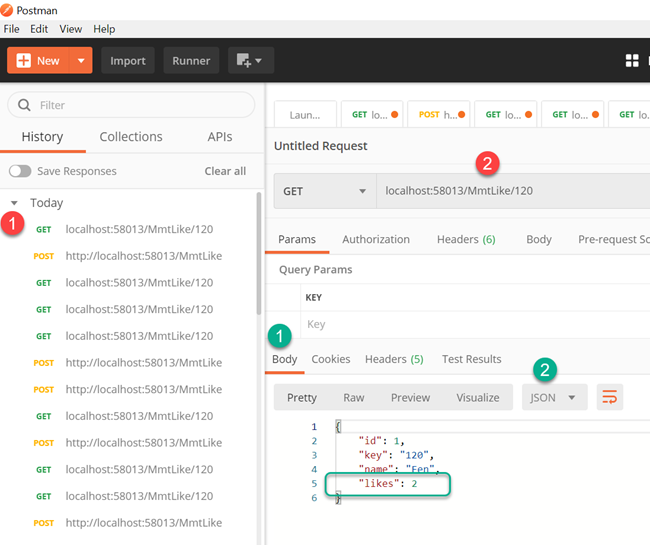Switch to the Collections tab
The width and height of the screenshot is (650, 545).
pyautogui.click(x=131, y=137)
